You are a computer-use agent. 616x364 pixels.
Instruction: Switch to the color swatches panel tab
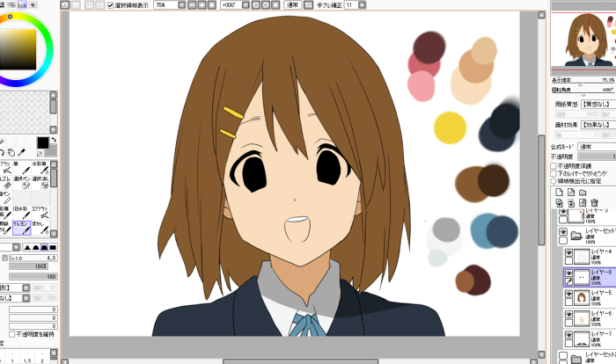(22, 4)
